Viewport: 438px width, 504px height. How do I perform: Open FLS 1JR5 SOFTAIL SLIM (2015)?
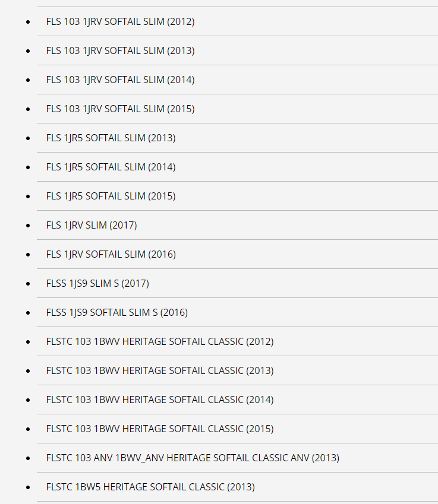(111, 196)
